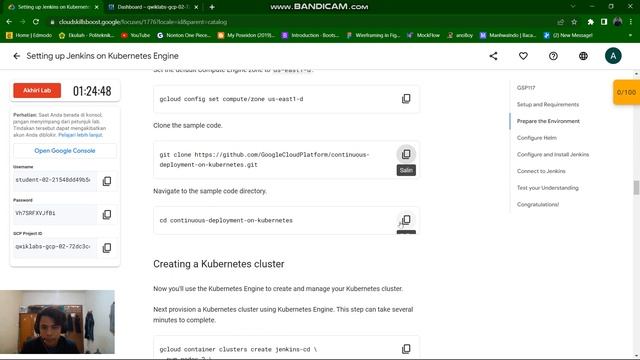Click the lab timer 01:24:48
This screenshot has height=360, width=640.
click(x=92, y=91)
